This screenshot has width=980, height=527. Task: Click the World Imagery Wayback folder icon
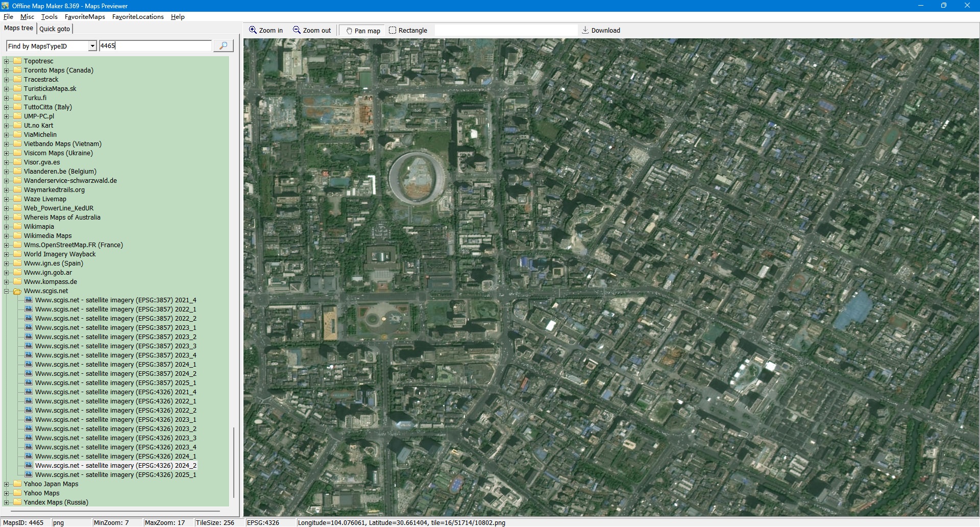pyautogui.click(x=17, y=254)
